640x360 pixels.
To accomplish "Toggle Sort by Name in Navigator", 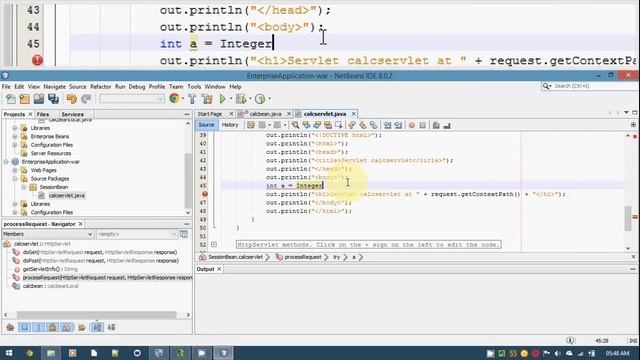I will pyautogui.click(x=97, y=327).
